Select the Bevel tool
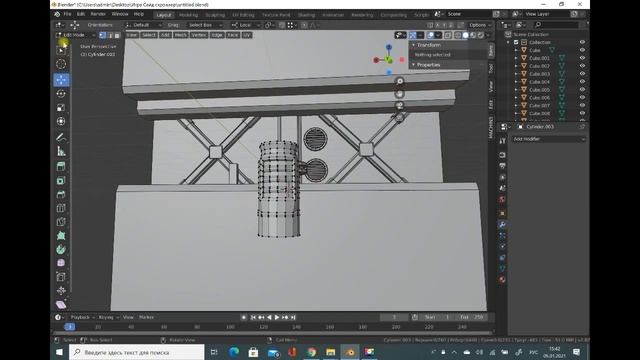 pyautogui.click(x=61, y=194)
